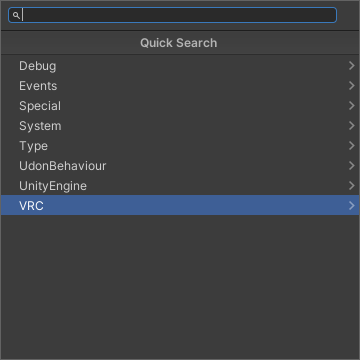Click the arrow next to System
Screen dimensions: 360x360
click(352, 126)
